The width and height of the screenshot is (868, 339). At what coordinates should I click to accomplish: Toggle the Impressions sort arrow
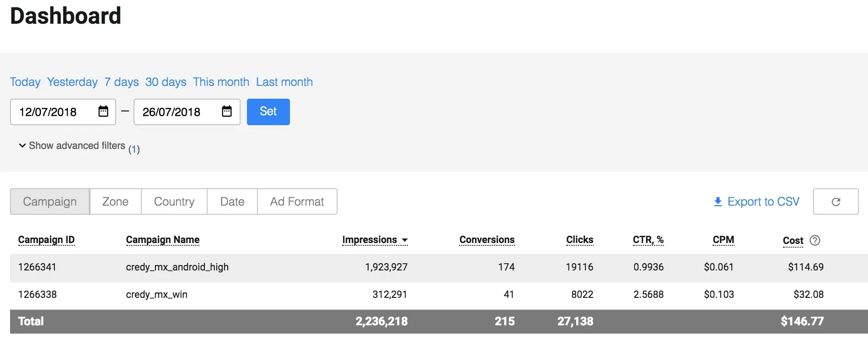click(x=405, y=240)
